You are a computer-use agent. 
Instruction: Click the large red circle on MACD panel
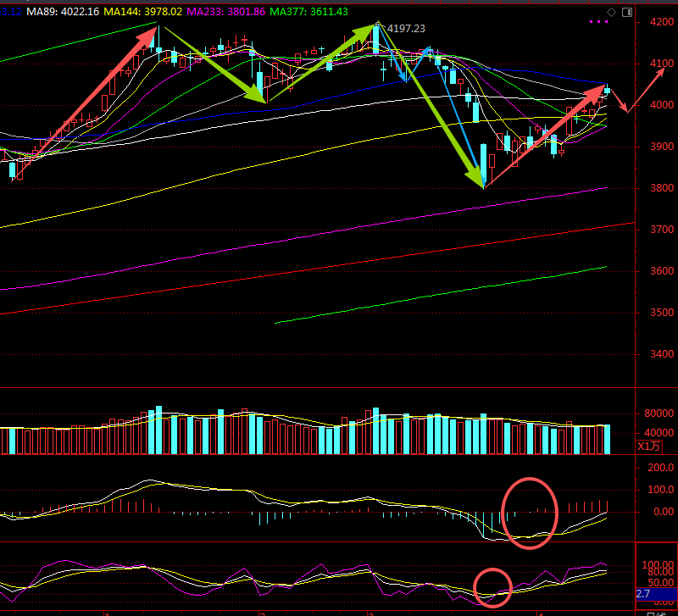click(x=531, y=513)
